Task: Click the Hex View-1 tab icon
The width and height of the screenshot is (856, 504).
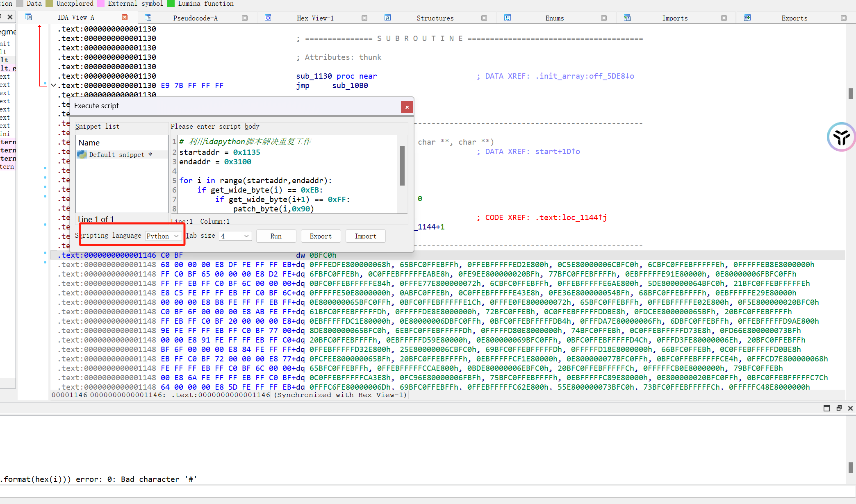Action: point(268,18)
